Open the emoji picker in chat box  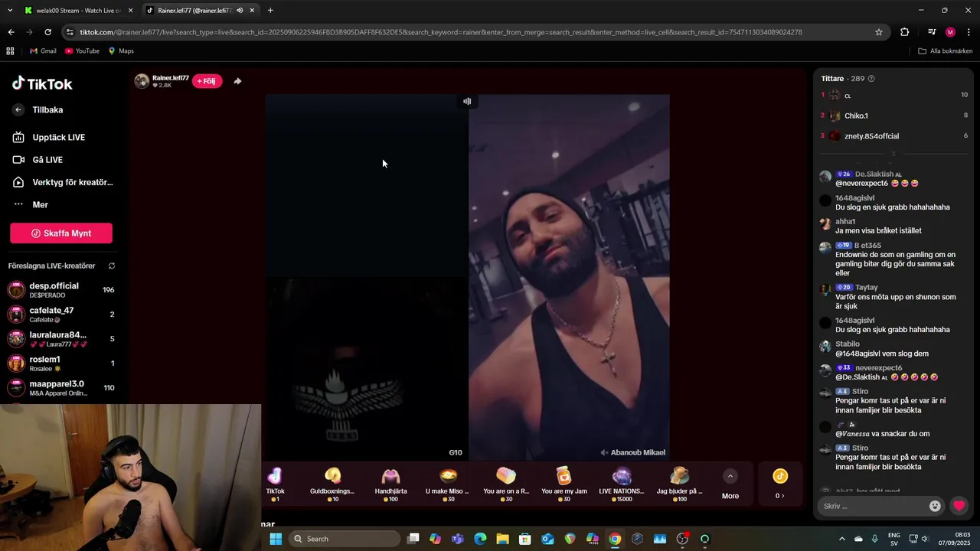[x=935, y=506]
